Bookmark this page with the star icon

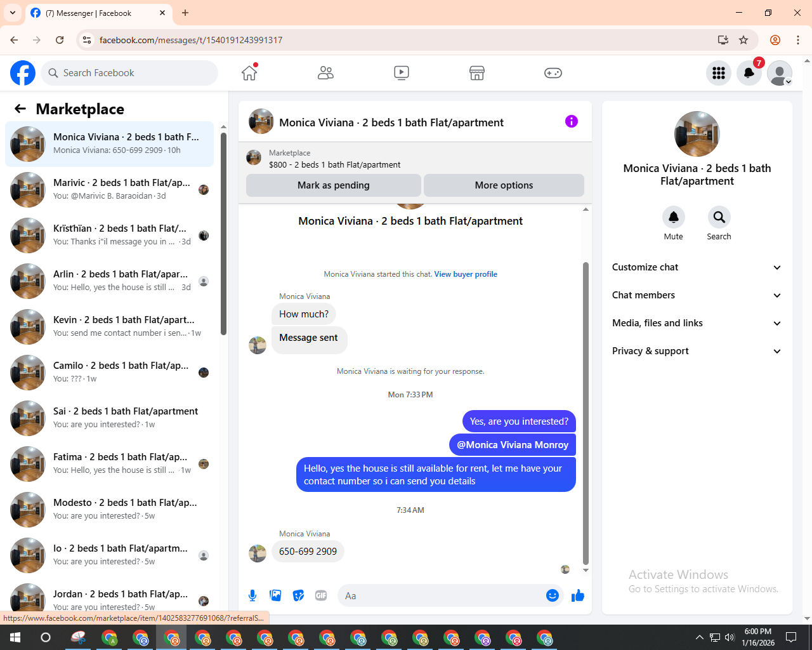(743, 40)
